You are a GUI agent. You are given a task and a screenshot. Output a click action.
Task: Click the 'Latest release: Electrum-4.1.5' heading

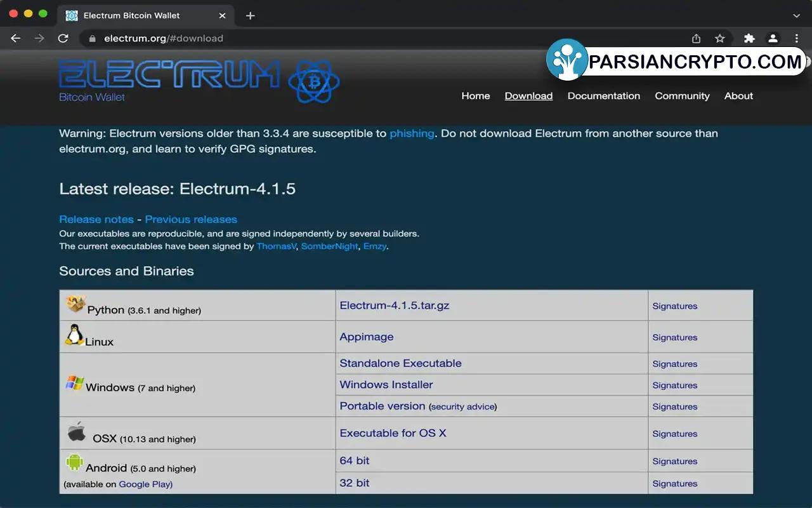178,189
